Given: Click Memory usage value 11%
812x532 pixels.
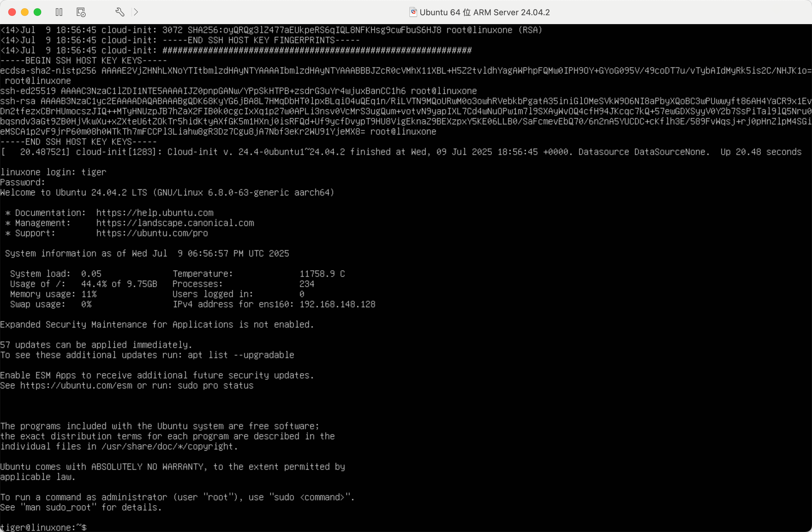Looking at the screenshot, I should [x=89, y=294].
